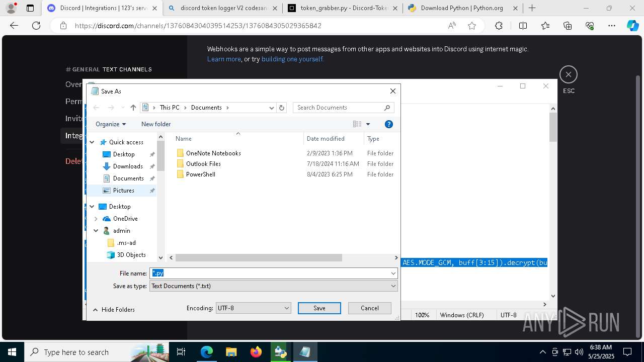Click the Notepad vertical scrollbar thumb
The height and width of the screenshot is (362, 644).
click(x=553, y=127)
